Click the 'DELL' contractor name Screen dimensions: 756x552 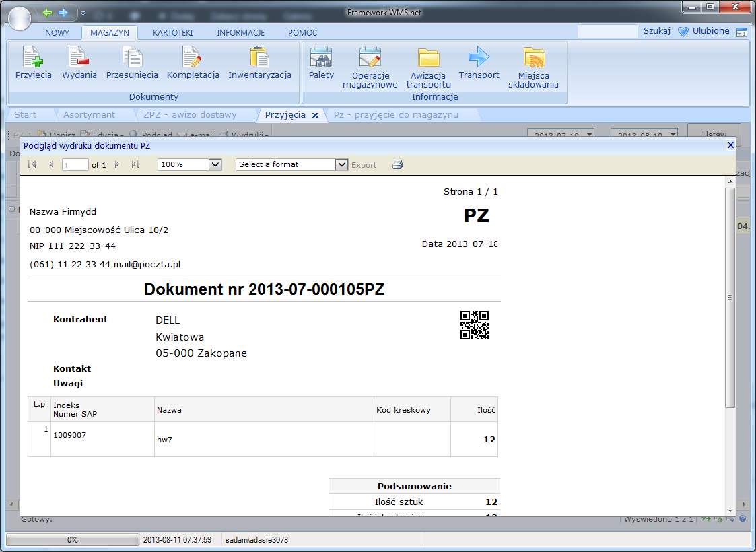click(x=168, y=320)
